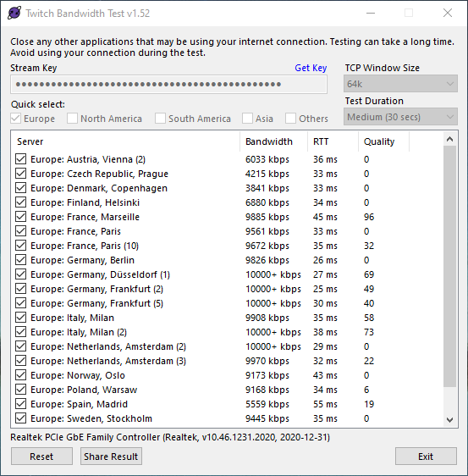Click the Realtek PCIe GbE controller status text
Image resolution: width=468 pixels, height=476 pixels.
click(170, 437)
